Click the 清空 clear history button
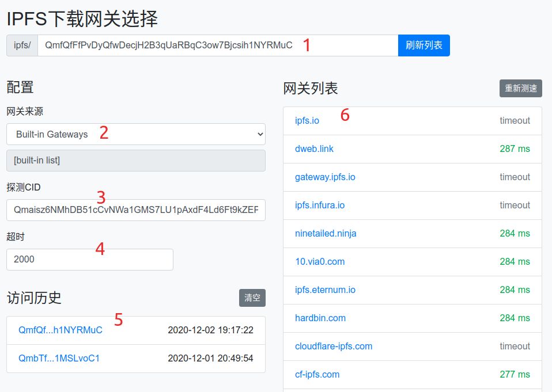This screenshot has width=552, height=392. point(252,298)
